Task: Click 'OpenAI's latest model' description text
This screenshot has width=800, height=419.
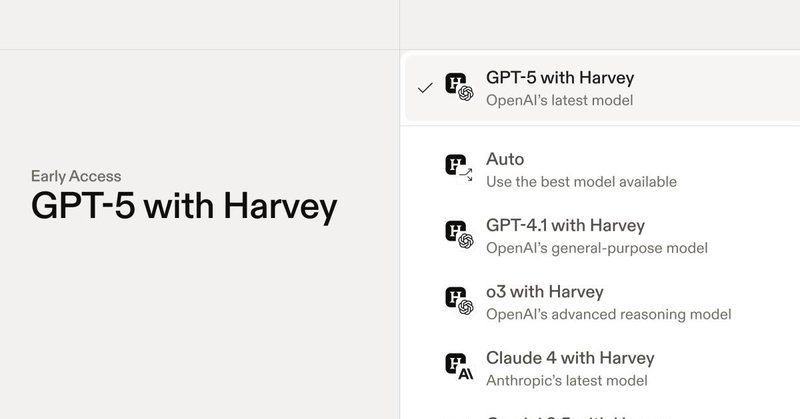Action: [559, 100]
